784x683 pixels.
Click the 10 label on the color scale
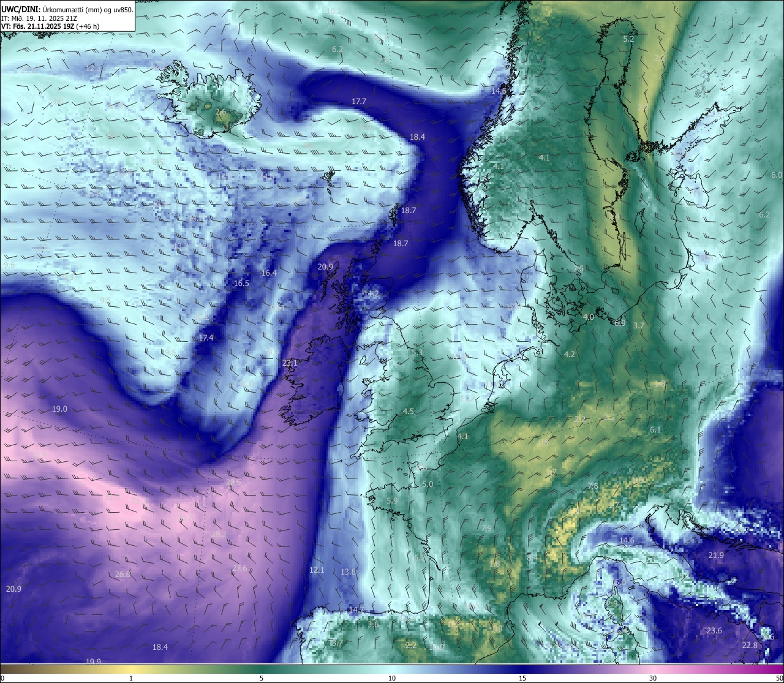click(391, 678)
